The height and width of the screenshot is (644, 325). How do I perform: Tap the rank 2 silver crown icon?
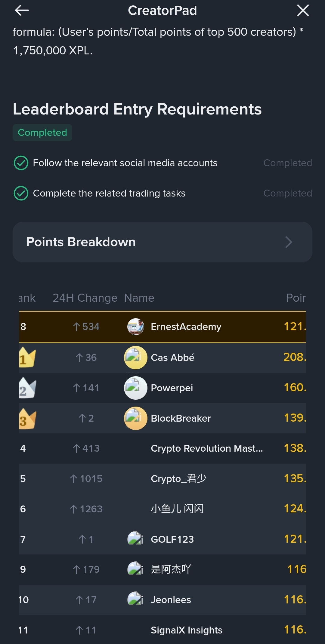coord(27,388)
